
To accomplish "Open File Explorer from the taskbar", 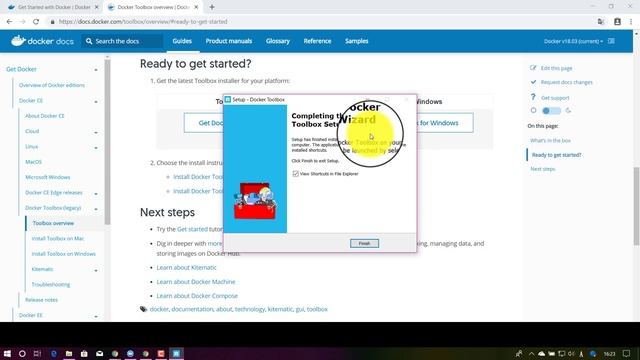I will (x=69, y=353).
